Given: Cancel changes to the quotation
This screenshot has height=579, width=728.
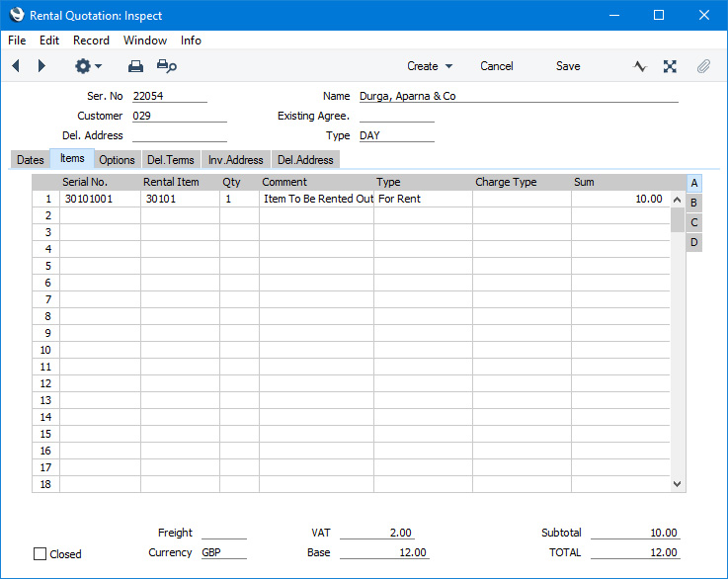Looking at the screenshot, I should [496, 66].
